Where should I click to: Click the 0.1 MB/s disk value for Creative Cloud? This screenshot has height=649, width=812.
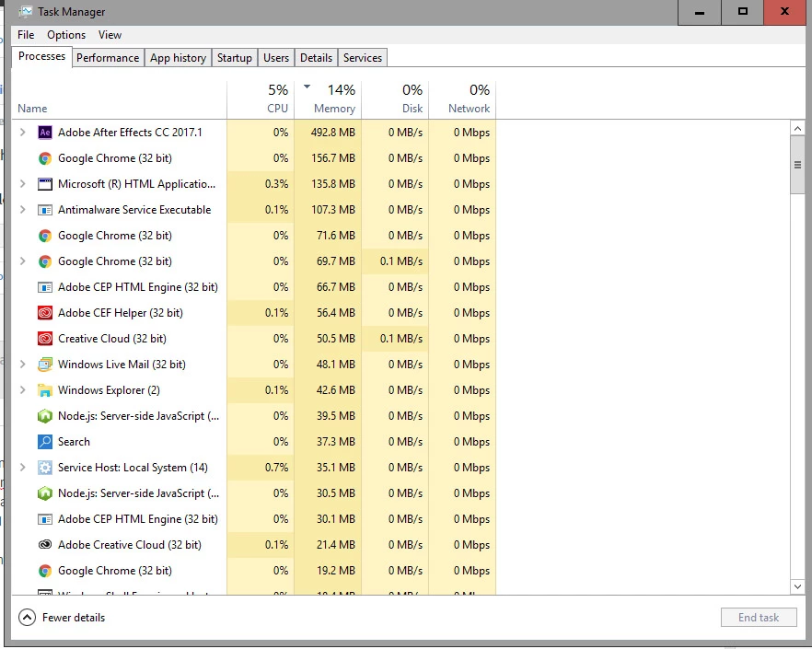[x=401, y=339]
